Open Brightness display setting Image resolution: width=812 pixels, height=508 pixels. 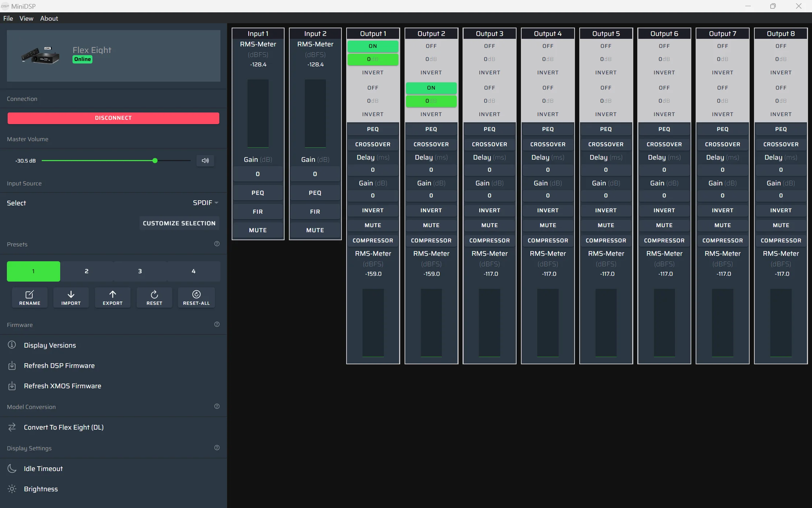41,489
